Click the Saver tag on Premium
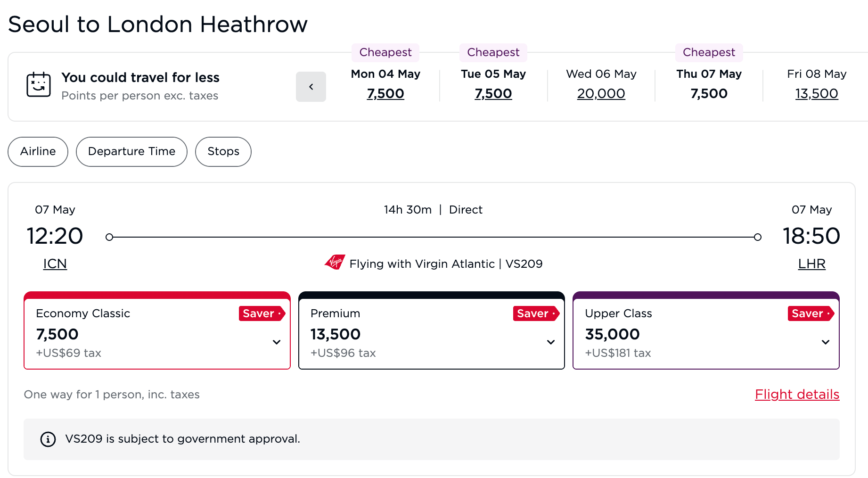Image resolution: width=868 pixels, height=478 pixels. click(x=536, y=313)
